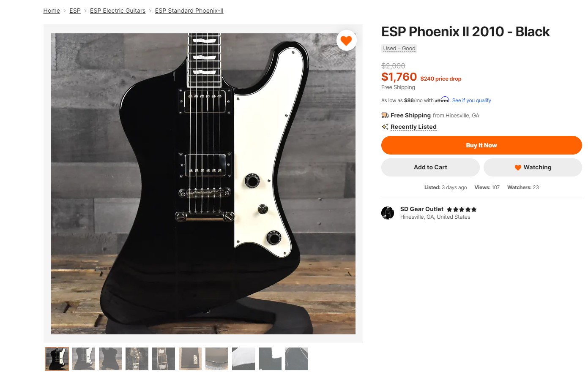
Task: Open the SD Gear Outlet seller name
Action: point(421,209)
